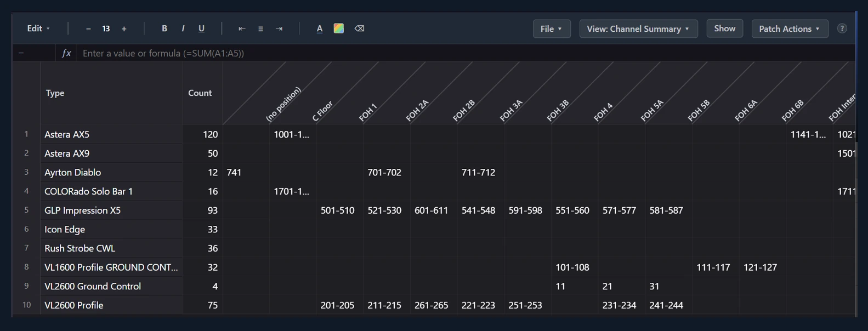The height and width of the screenshot is (331, 868).
Task: Open the Edit dropdown menu
Action: 38,28
